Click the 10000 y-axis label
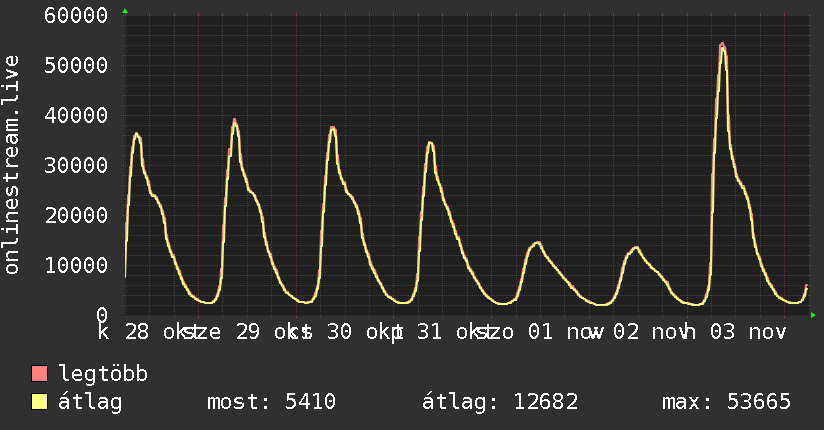This screenshot has width=824, height=430. (x=76, y=265)
